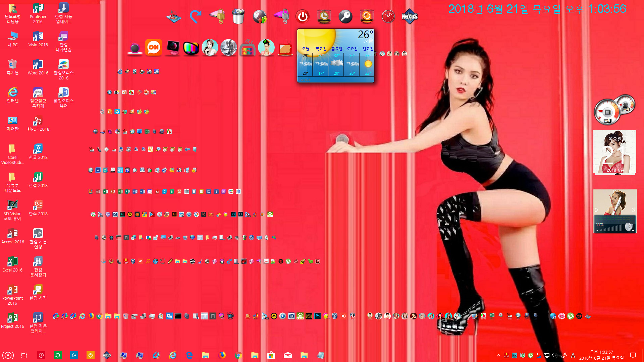The image size is (644, 362).
Task: Open 3D Vision 포토 뷰어
Action: click(12, 204)
